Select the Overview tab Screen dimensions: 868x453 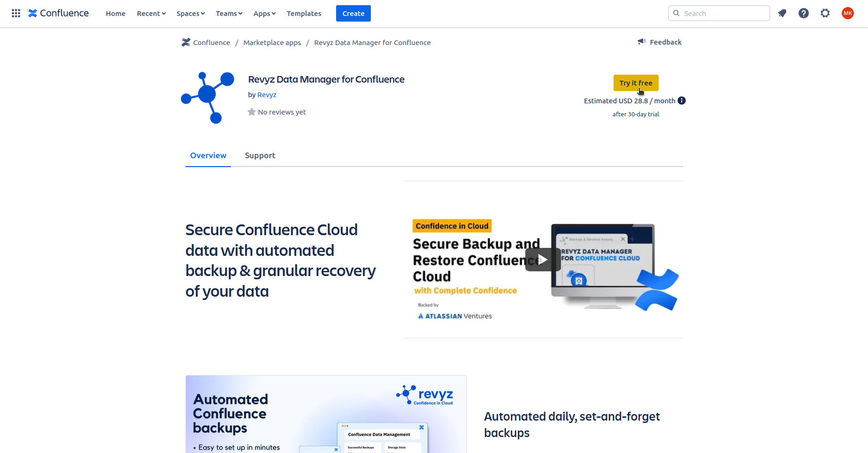click(x=208, y=155)
